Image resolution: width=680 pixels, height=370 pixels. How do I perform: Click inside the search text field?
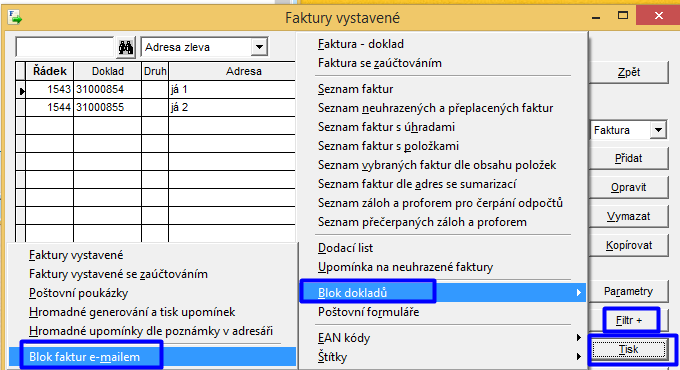click(x=65, y=47)
